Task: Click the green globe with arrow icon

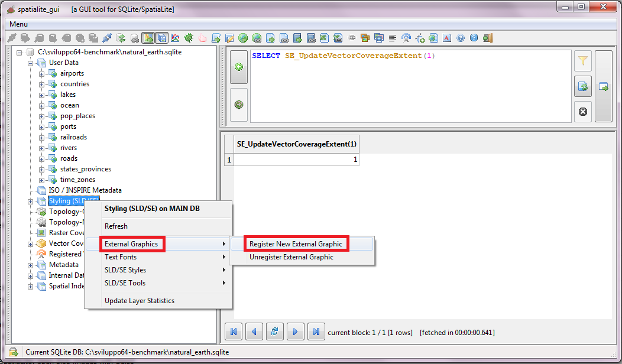Action: click(243, 38)
